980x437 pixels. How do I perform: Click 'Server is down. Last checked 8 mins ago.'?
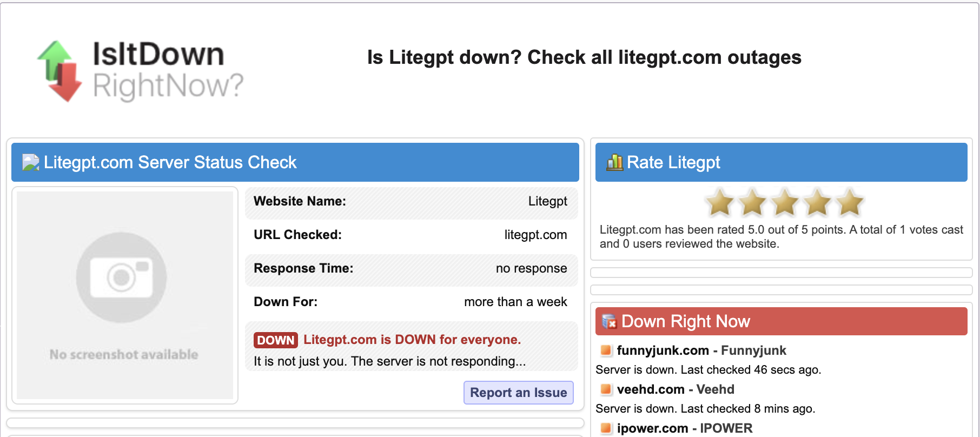click(x=705, y=409)
